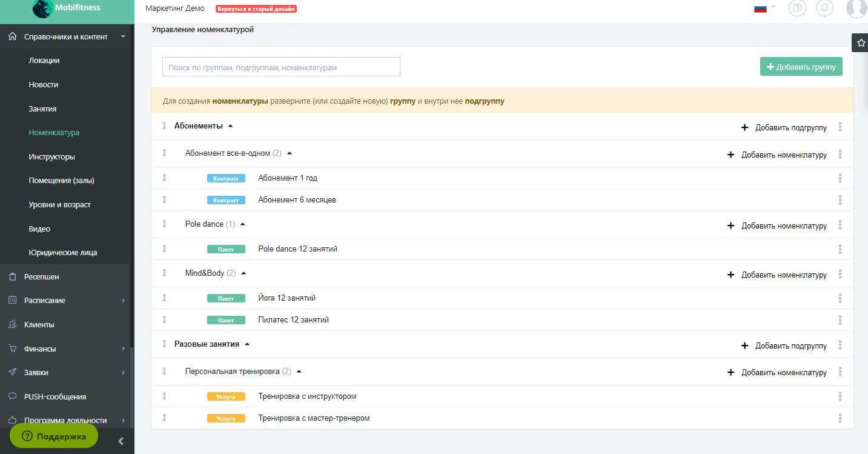Select the Пилатес 12 занятий item
The height and width of the screenshot is (454, 868).
(x=294, y=320)
